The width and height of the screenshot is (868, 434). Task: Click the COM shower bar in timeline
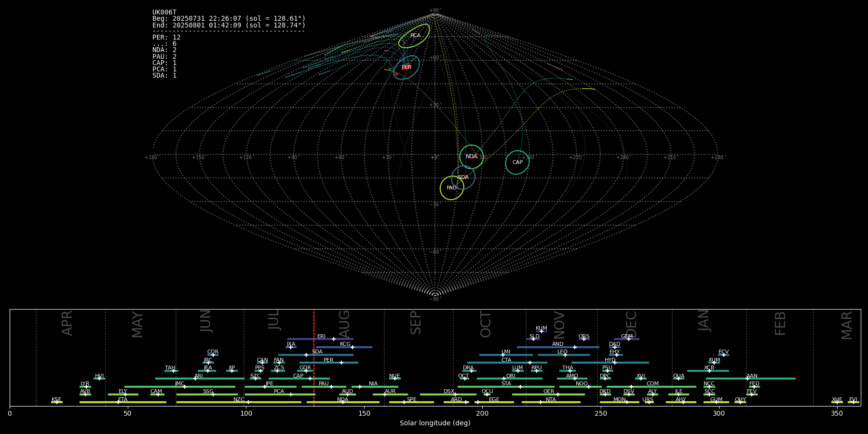[651, 386]
